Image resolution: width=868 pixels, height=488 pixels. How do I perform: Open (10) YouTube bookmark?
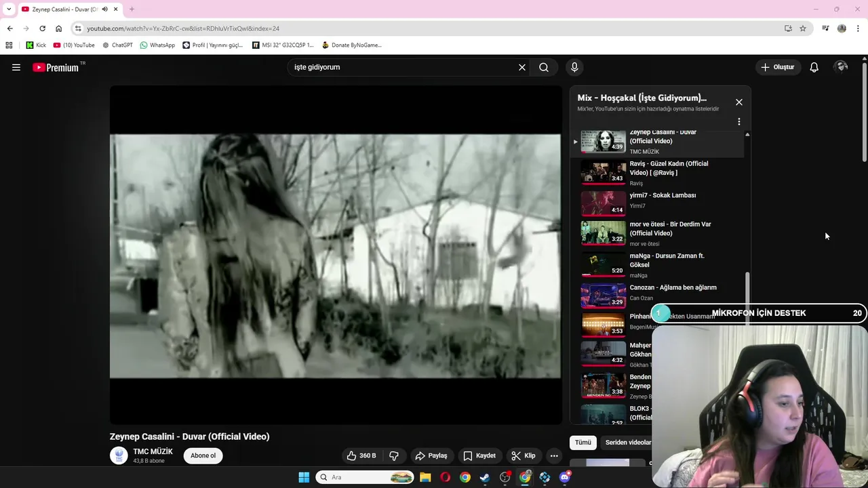74,45
